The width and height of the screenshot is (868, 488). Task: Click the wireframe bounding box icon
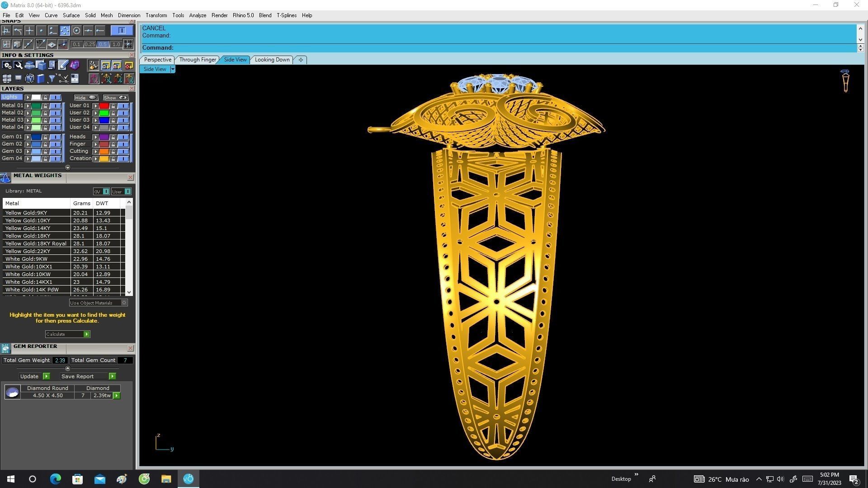pos(29,79)
